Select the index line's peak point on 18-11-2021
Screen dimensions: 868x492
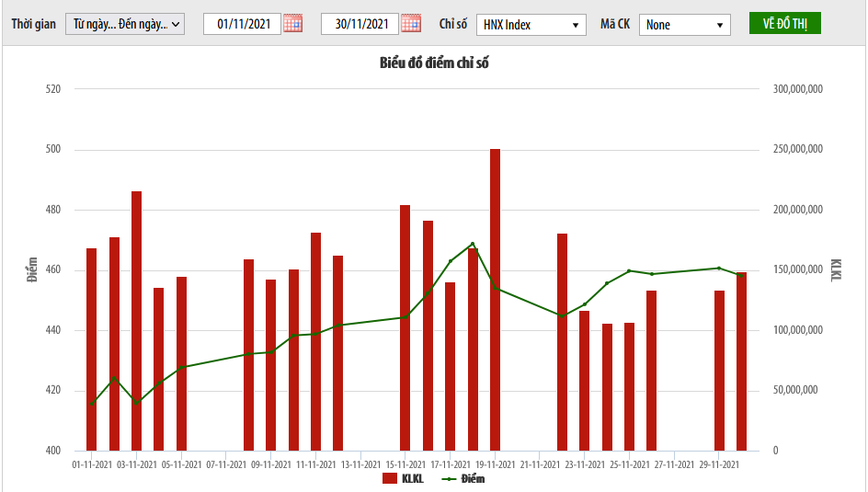click(x=473, y=244)
